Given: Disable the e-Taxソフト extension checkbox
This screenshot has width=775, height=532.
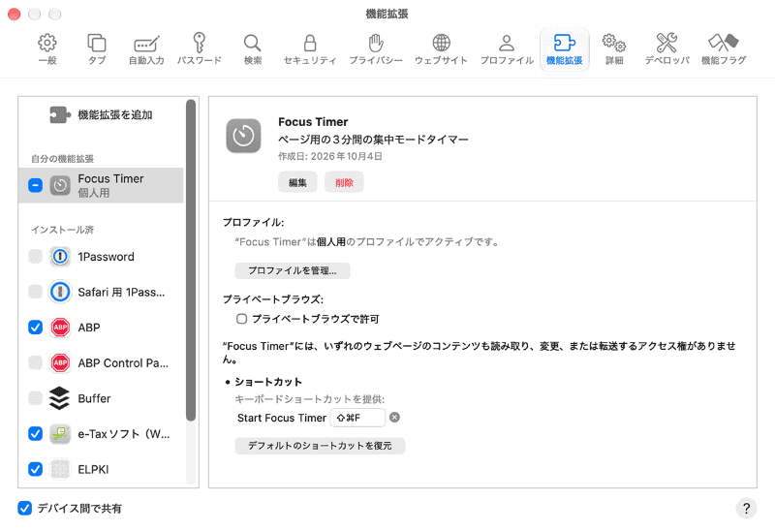Looking at the screenshot, I should click(35, 433).
